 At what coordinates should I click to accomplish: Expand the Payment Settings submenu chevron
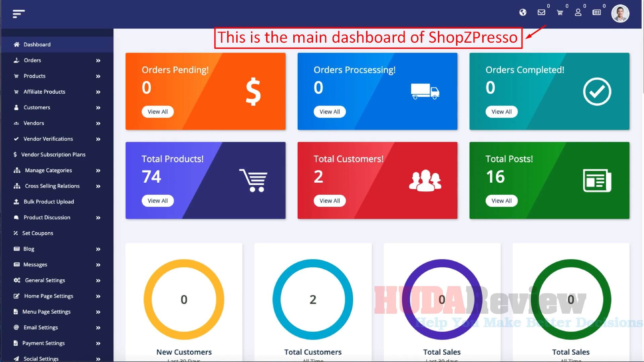click(x=98, y=344)
